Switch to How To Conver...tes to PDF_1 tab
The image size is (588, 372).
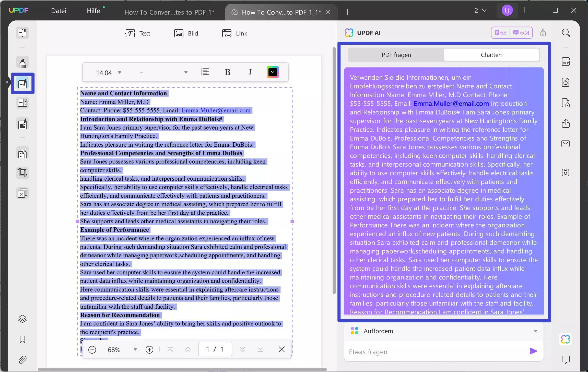[x=169, y=12]
